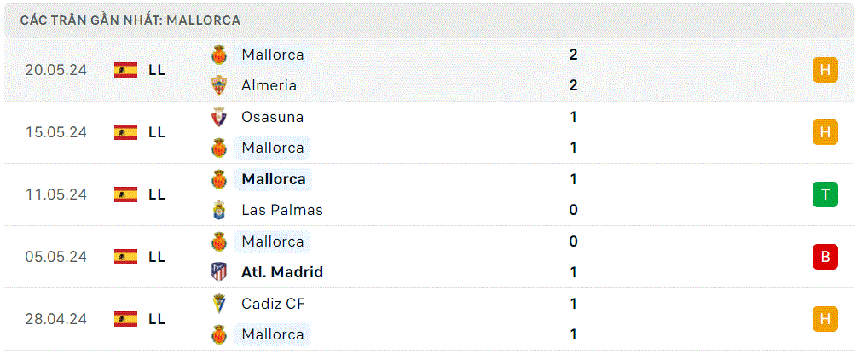Click the Cadiz CF club crest icon
Screen dimensions: 868x354
coord(220,304)
